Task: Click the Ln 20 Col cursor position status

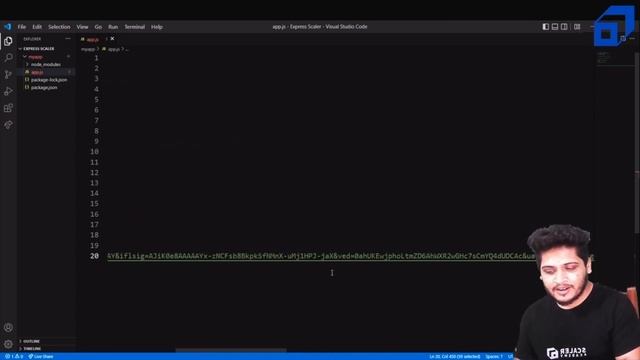Action: [x=454, y=356]
